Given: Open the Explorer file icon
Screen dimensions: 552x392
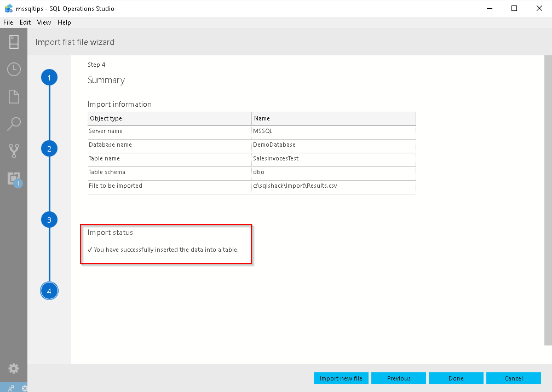Looking at the screenshot, I should click(x=14, y=97).
